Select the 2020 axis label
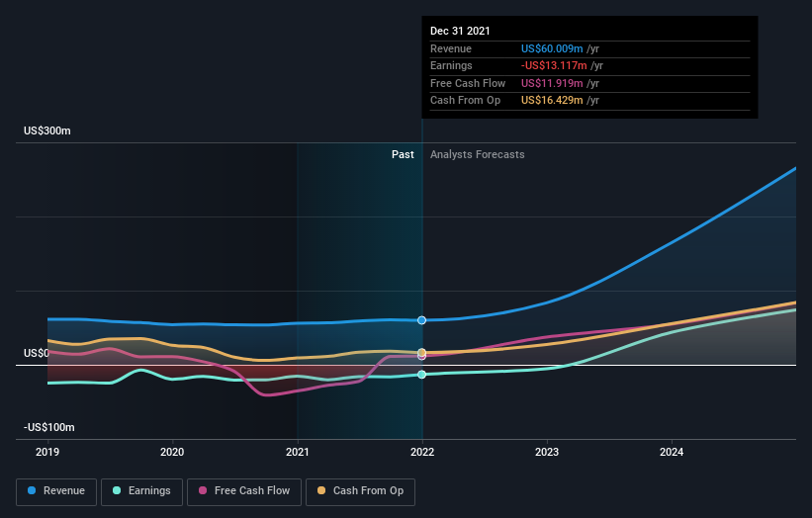Screen dimensions: 812x518 [x=172, y=452]
